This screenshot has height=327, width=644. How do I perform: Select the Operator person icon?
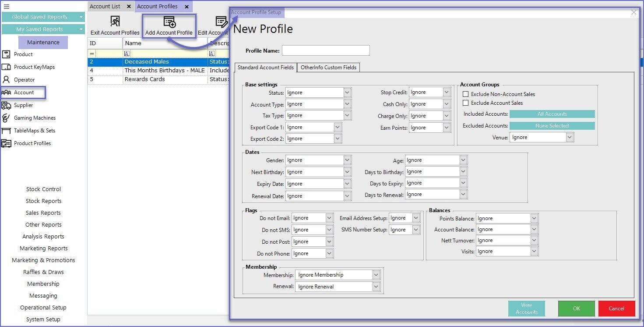point(6,80)
